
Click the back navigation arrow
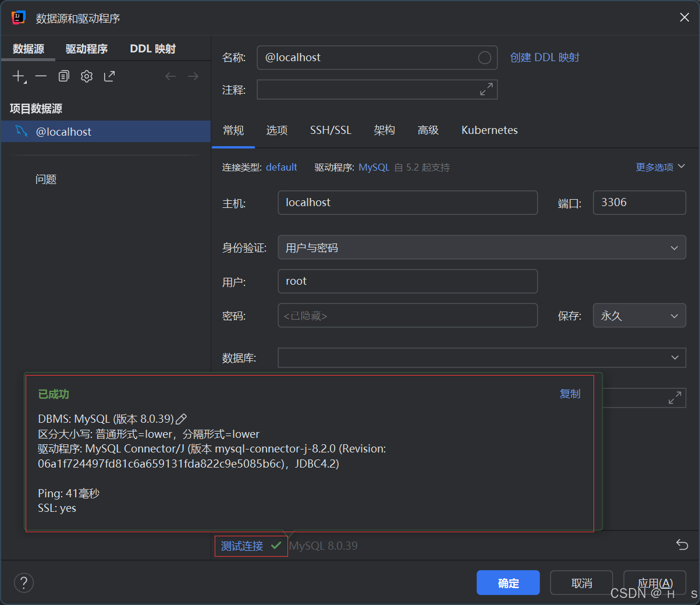pos(170,76)
